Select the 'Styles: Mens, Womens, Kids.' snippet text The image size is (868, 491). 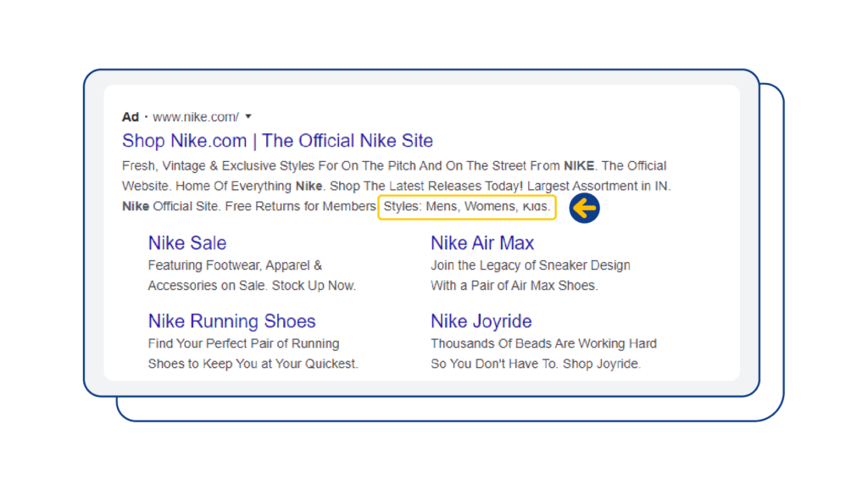tap(467, 206)
